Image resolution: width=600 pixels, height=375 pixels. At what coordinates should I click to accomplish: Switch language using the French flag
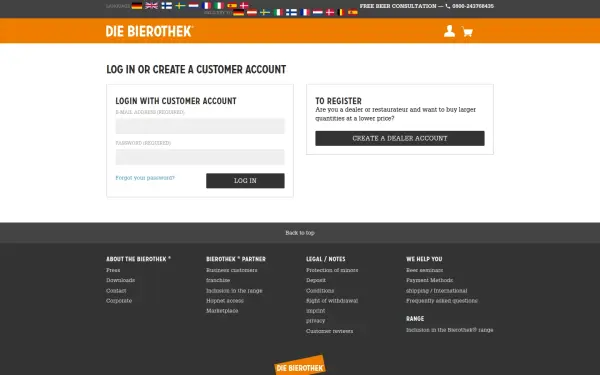207,6
